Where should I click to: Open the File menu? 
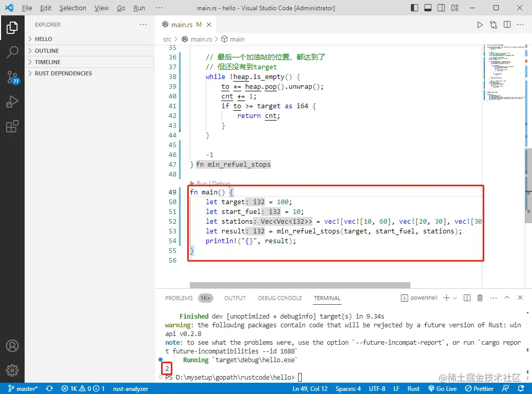[27, 8]
